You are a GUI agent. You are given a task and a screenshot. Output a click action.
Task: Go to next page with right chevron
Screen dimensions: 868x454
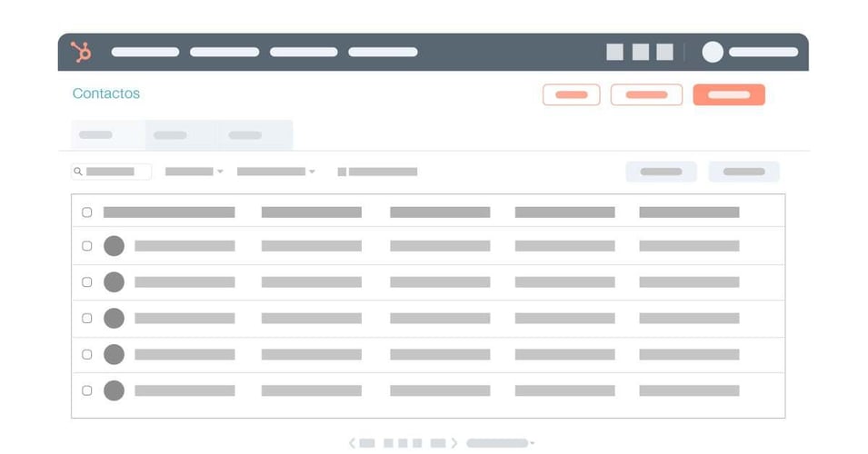coord(454,443)
